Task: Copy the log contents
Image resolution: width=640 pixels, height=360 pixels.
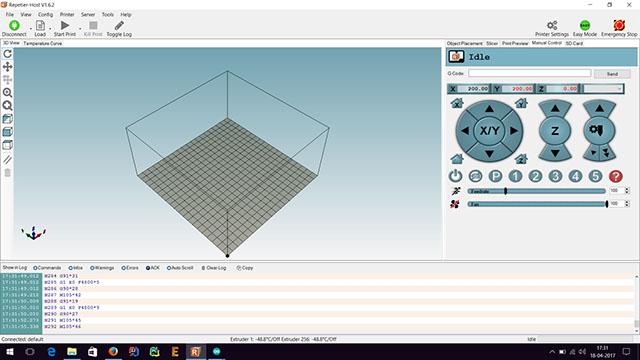Action: (244, 268)
